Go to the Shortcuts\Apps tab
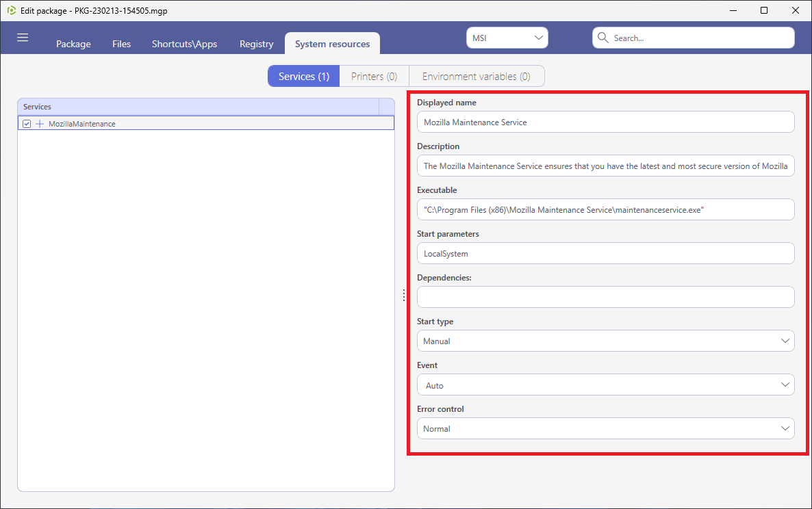The image size is (812, 509). 184,44
